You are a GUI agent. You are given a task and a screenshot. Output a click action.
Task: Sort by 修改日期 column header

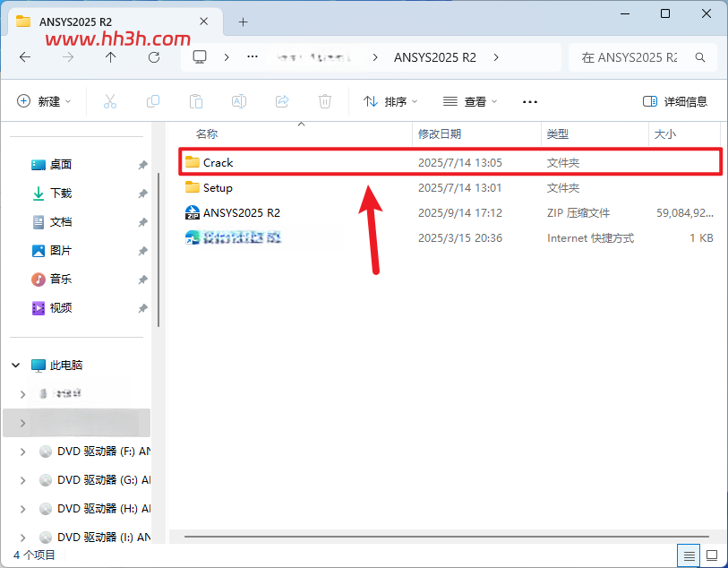[x=439, y=134]
